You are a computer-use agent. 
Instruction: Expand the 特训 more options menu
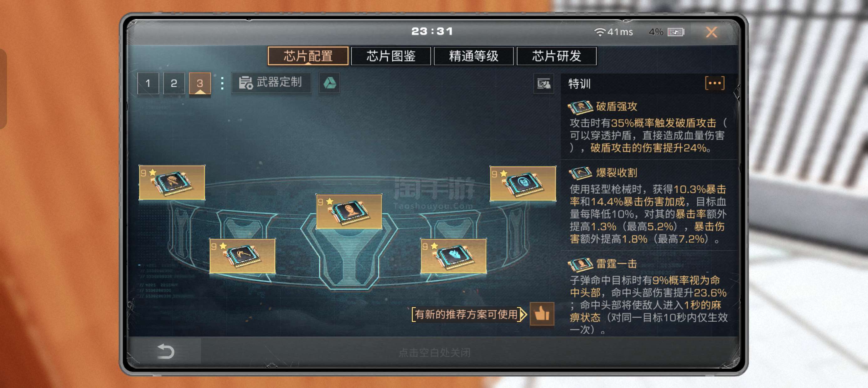714,83
